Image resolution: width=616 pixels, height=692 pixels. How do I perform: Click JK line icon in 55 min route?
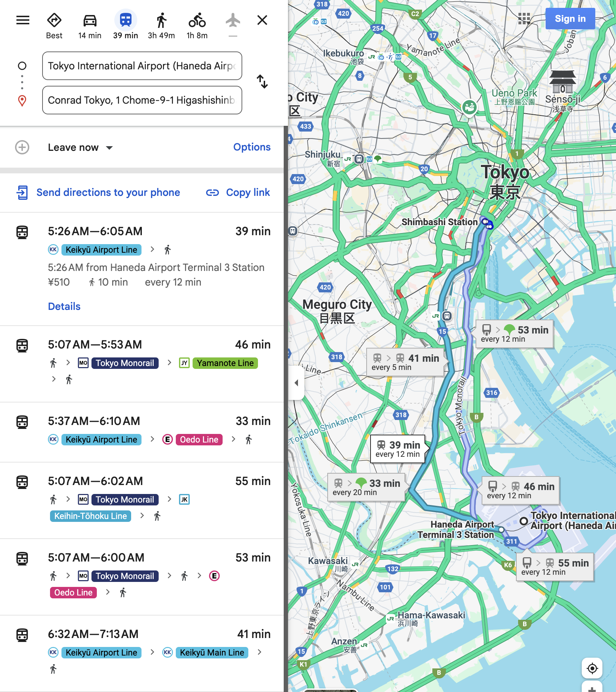coord(184,499)
